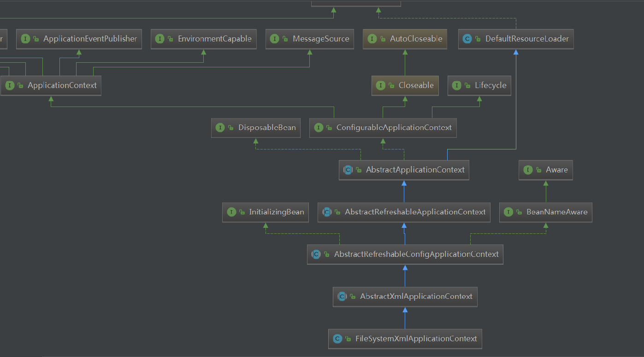Click the abstract class icon on the AbstractRefreshableConfigApplicationContext node
The height and width of the screenshot is (357, 644).
(316, 255)
